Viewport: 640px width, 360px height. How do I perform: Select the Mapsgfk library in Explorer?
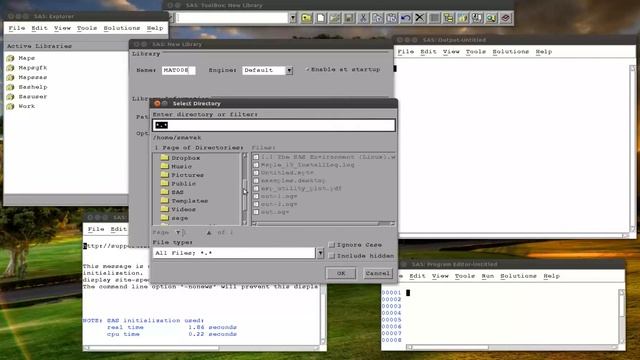(27, 68)
